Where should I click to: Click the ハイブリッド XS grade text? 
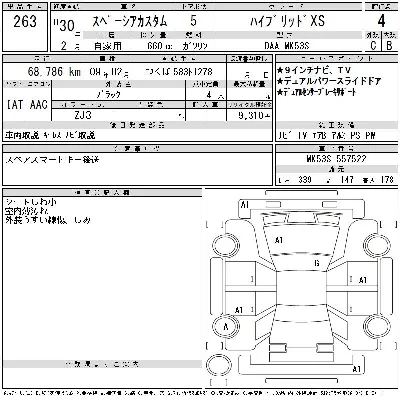click(287, 21)
